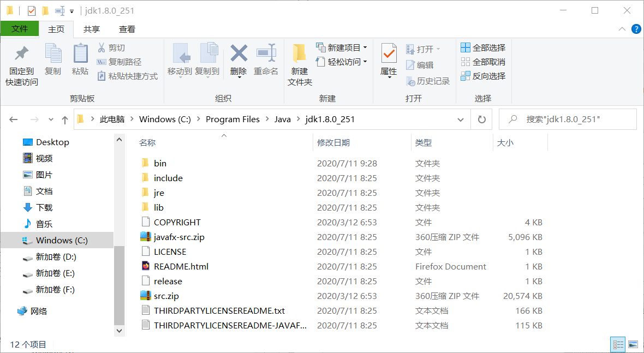Click the back navigation arrow

pos(13,119)
